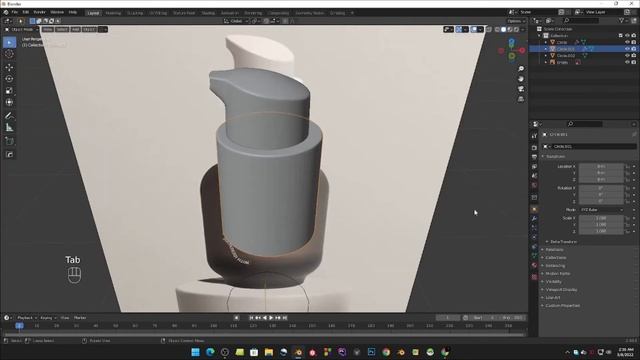This screenshot has width=640, height=360.
Task: Switch to the Shading workspace tab
Action: pyautogui.click(x=208, y=13)
